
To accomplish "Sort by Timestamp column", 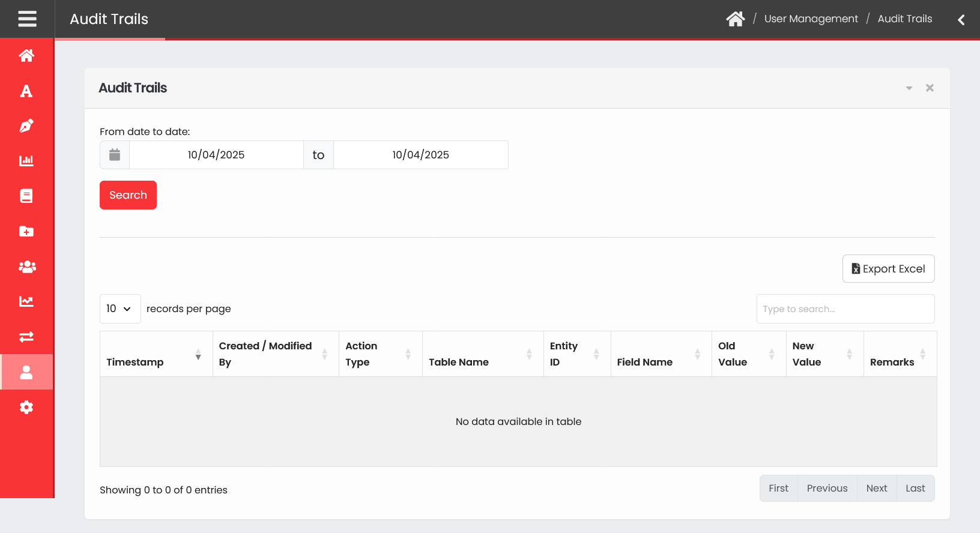I will tap(156, 354).
